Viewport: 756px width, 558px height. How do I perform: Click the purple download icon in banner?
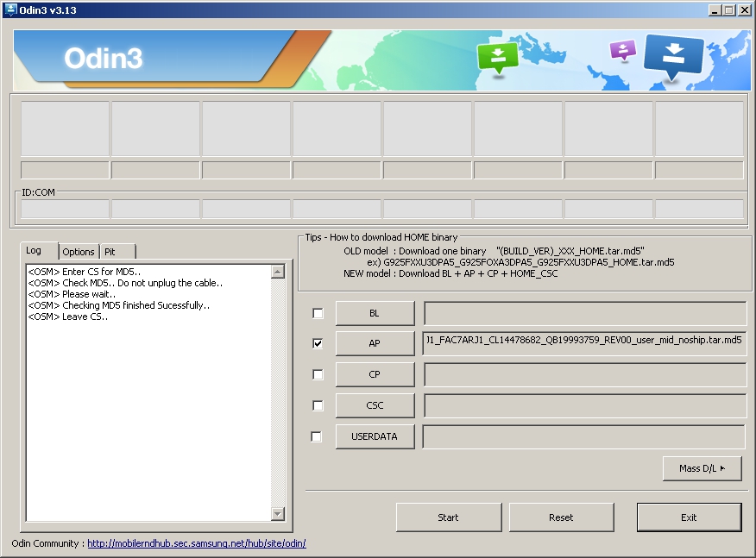pyautogui.click(x=623, y=50)
